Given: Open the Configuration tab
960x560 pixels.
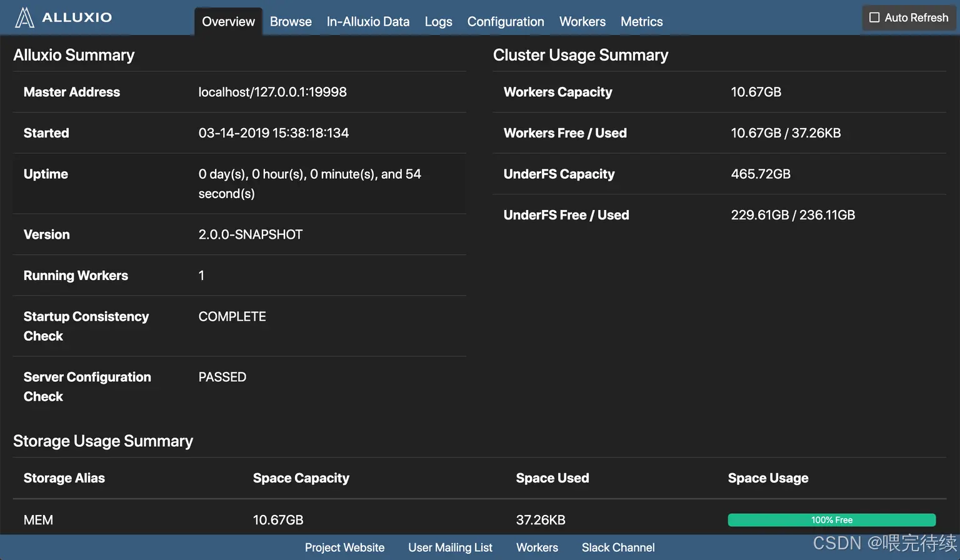Looking at the screenshot, I should [x=506, y=21].
